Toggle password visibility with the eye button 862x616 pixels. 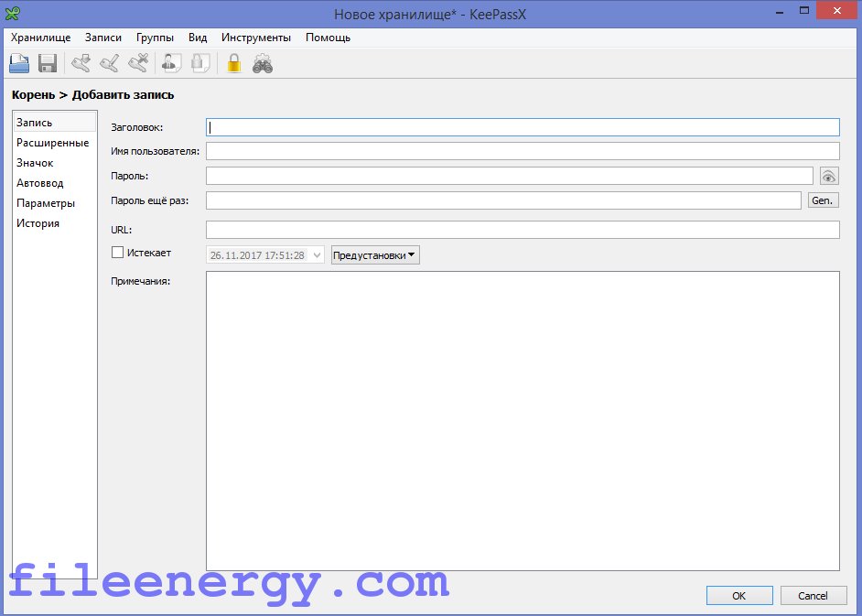(x=829, y=176)
